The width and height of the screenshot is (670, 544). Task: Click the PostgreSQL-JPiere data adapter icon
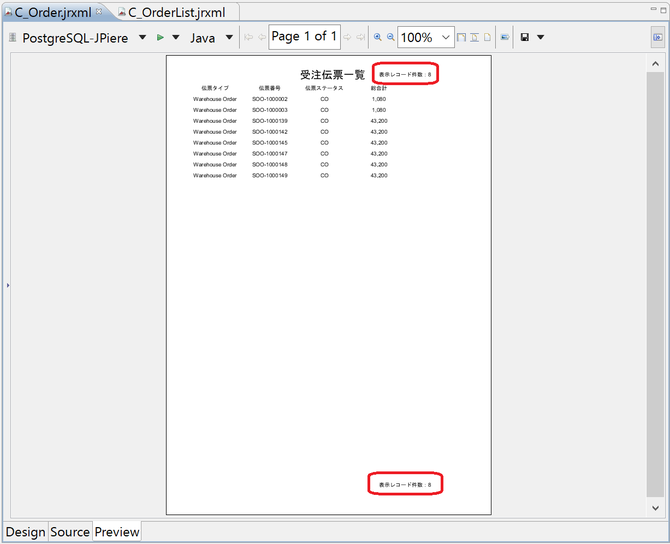[12, 38]
